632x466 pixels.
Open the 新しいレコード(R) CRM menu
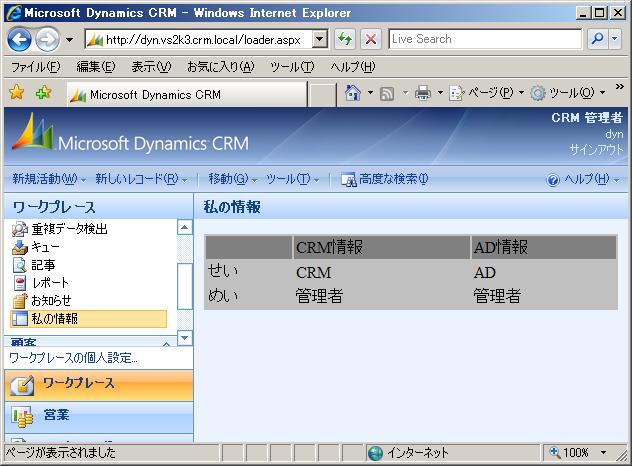[x=141, y=179]
